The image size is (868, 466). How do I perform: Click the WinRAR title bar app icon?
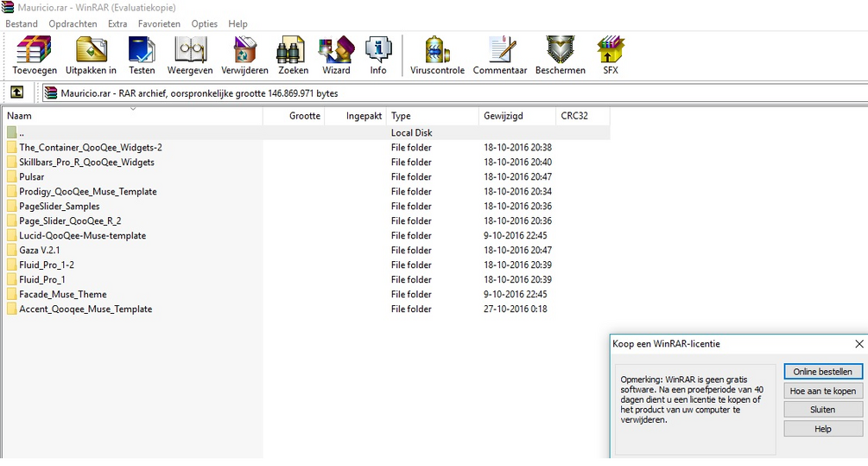coord(8,7)
